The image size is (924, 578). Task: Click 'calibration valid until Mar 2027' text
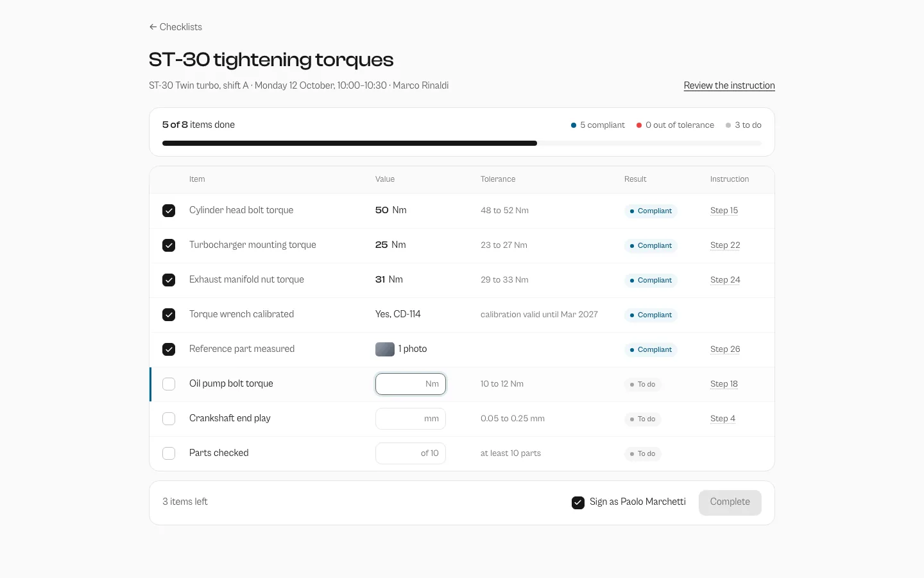(x=539, y=315)
